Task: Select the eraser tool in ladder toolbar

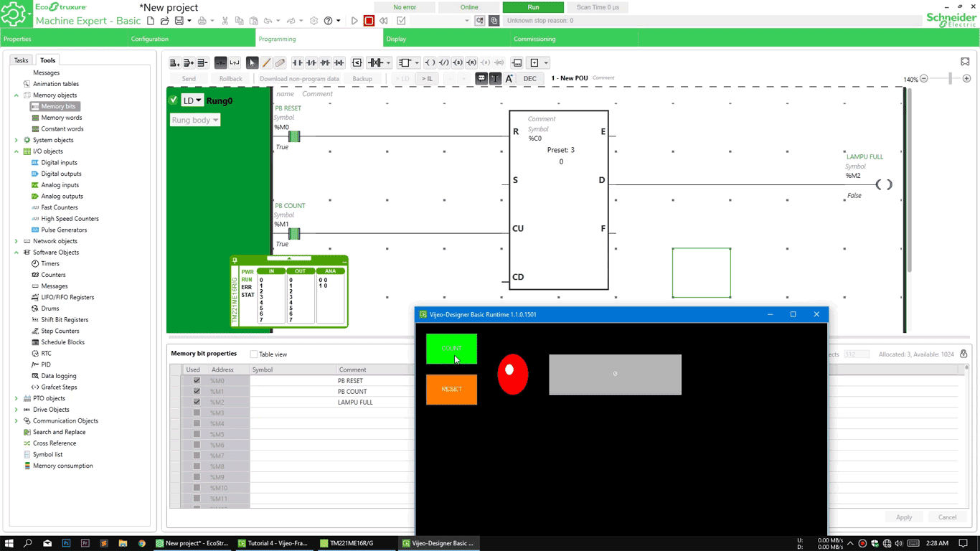Action: (x=279, y=63)
